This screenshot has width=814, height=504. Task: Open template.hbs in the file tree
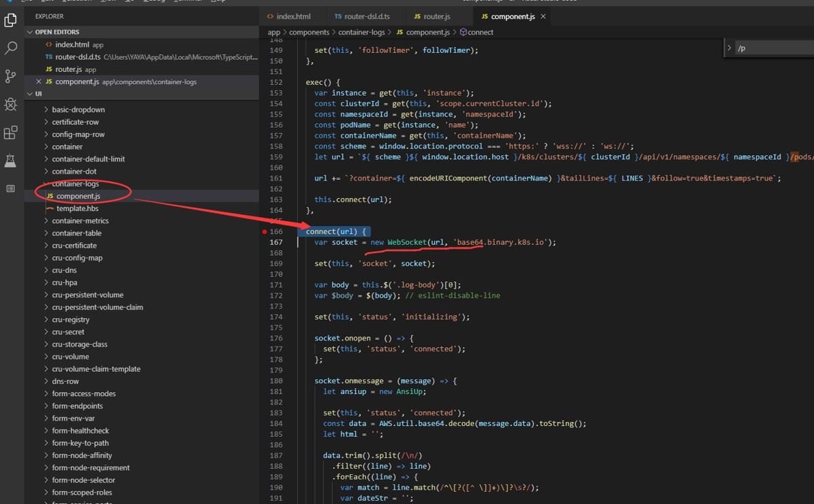77,209
